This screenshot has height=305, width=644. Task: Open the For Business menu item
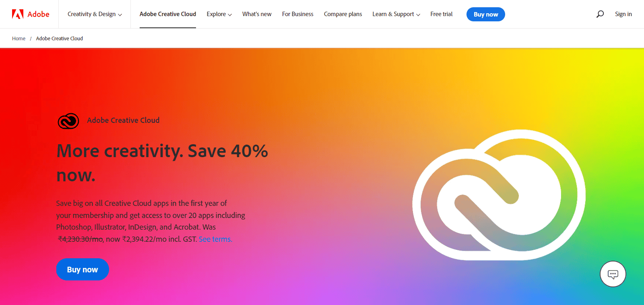(297, 14)
